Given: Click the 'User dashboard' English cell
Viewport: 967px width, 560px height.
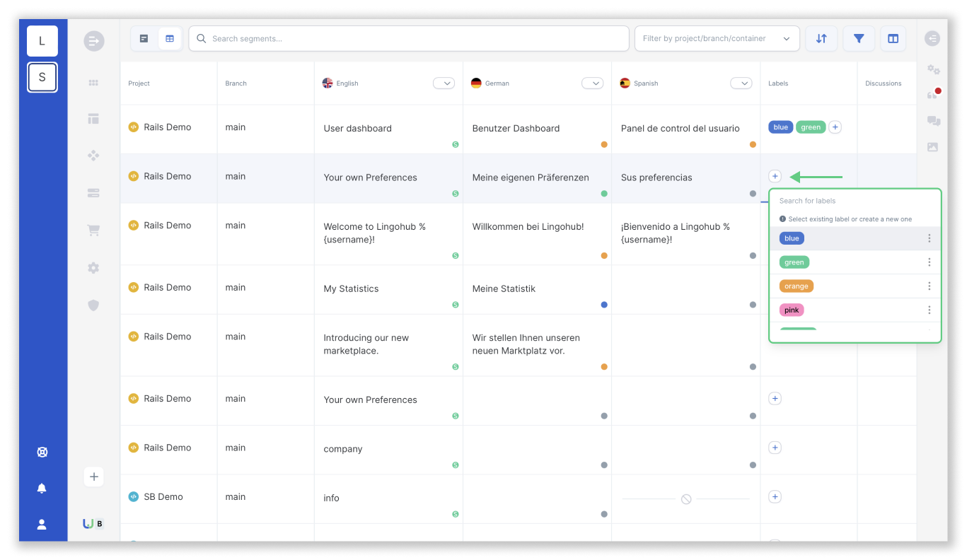Looking at the screenshot, I should tap(388, 129).
